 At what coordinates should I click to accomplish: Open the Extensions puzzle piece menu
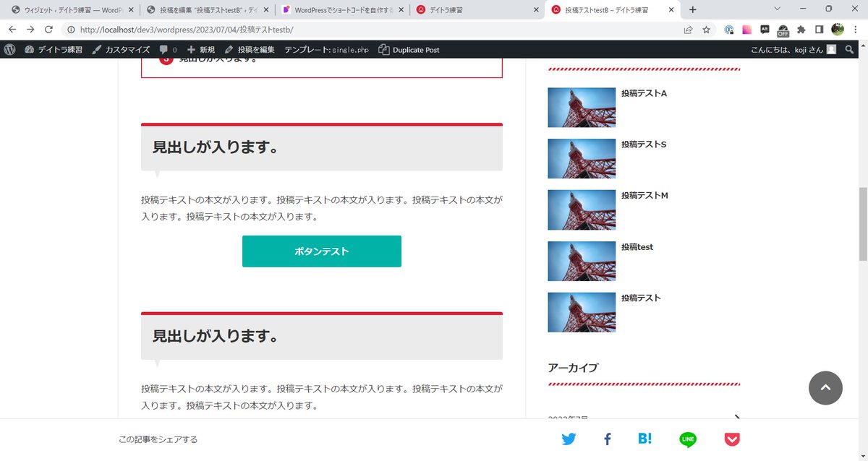point(801,30)
